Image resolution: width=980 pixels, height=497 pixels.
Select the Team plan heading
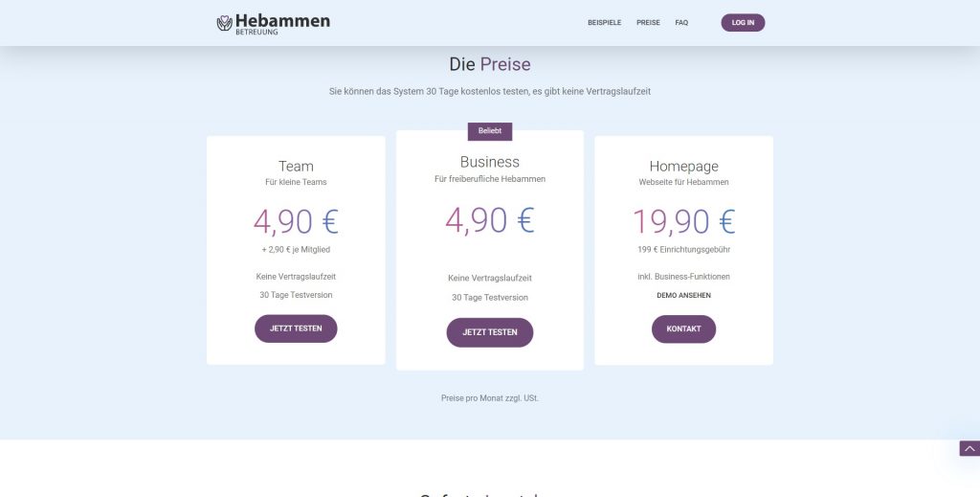tap(296, 166)
